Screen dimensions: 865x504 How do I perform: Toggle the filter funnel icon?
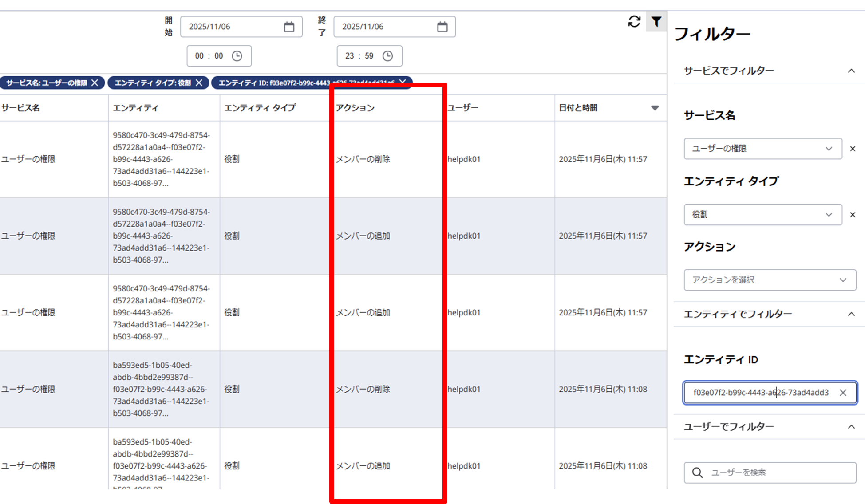[656, 21]
